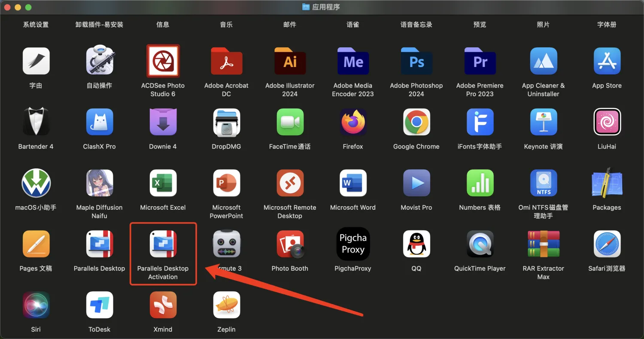This screenshot has width=644, height=339.
Task: Open the Siri icon
Action: [36, 305]
